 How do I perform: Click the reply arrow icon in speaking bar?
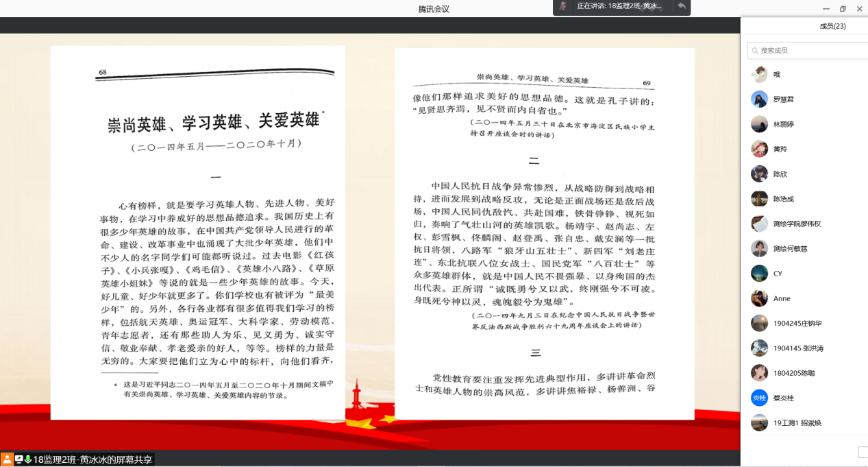[681, 6]
